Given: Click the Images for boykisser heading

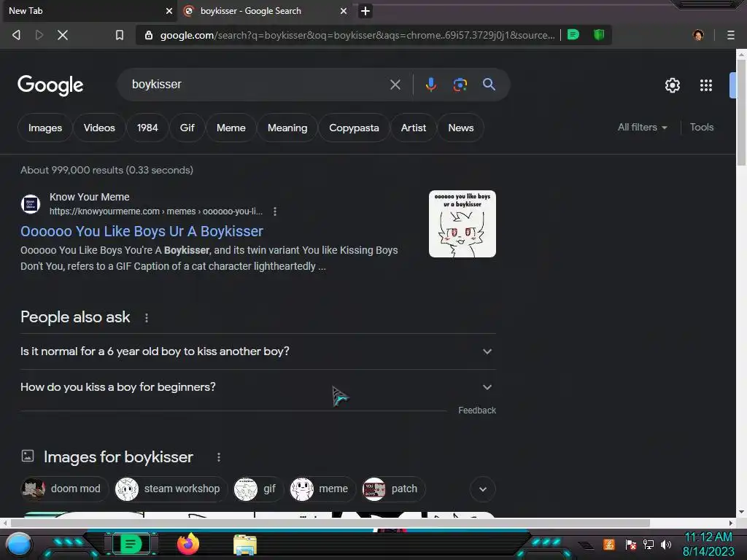Looking at the screenshot, I should [118, 457].
